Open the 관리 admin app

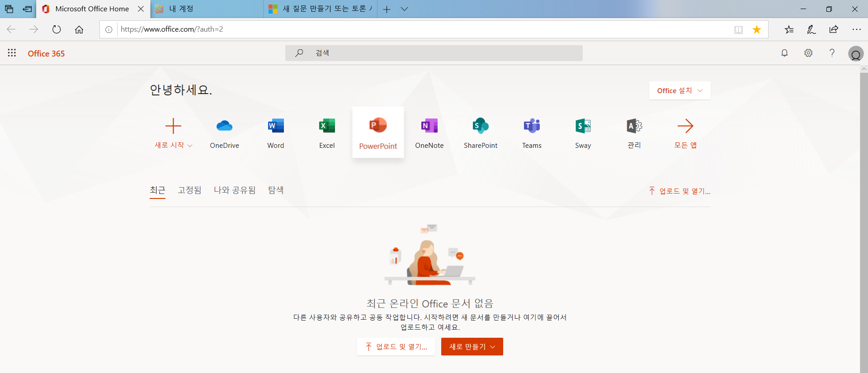click(x=634, y=132)
